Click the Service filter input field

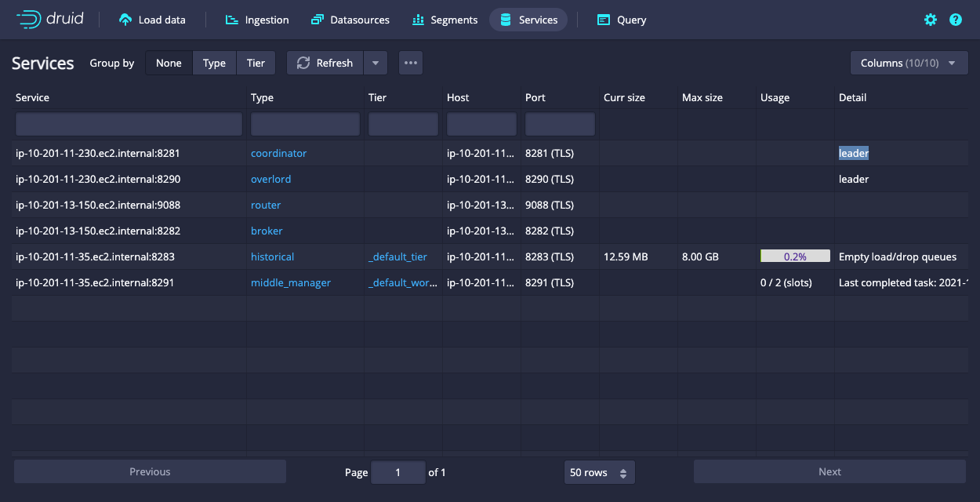128,124
